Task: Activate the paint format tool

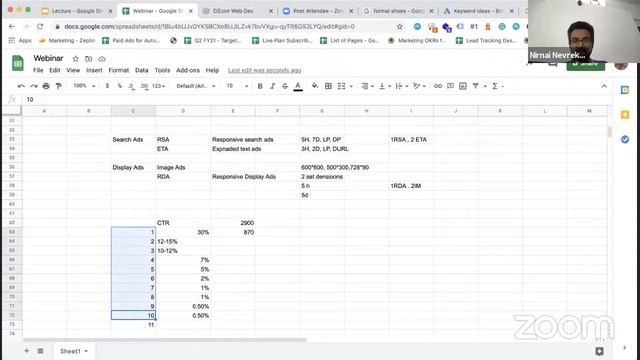Action: pyautogui.click(x=59, y=86)
